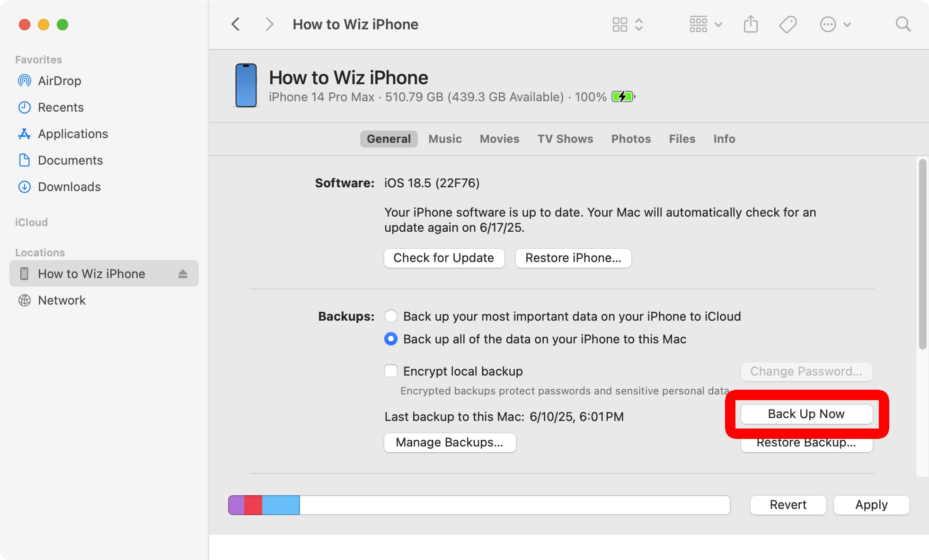The image size is (929, 560).
Task: Select Applications in the sidebar
Action: point(72,134)
